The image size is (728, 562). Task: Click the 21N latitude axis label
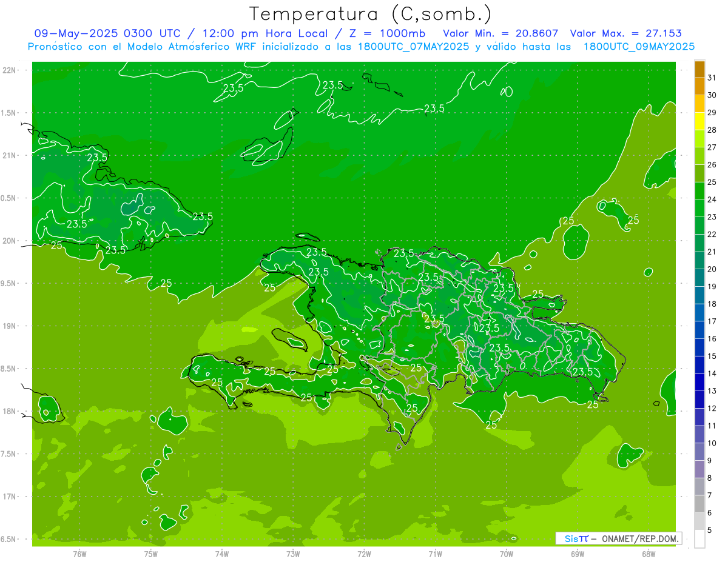[x=10, y=155]
